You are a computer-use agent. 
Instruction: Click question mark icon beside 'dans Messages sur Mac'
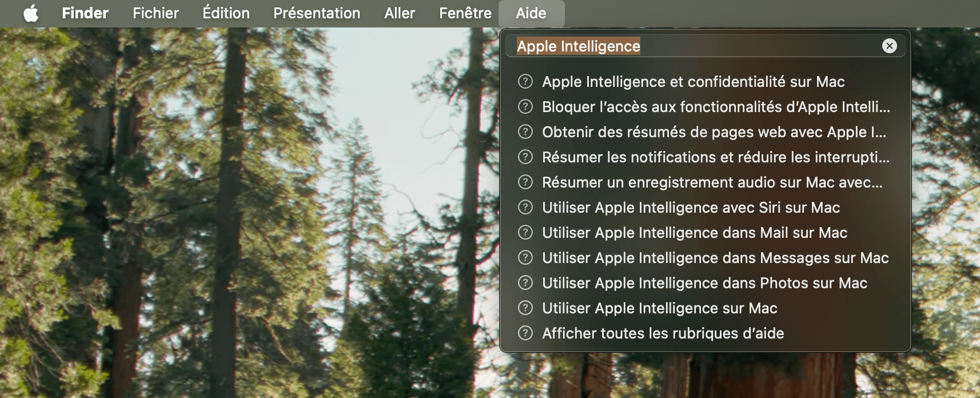click(525, 257)
